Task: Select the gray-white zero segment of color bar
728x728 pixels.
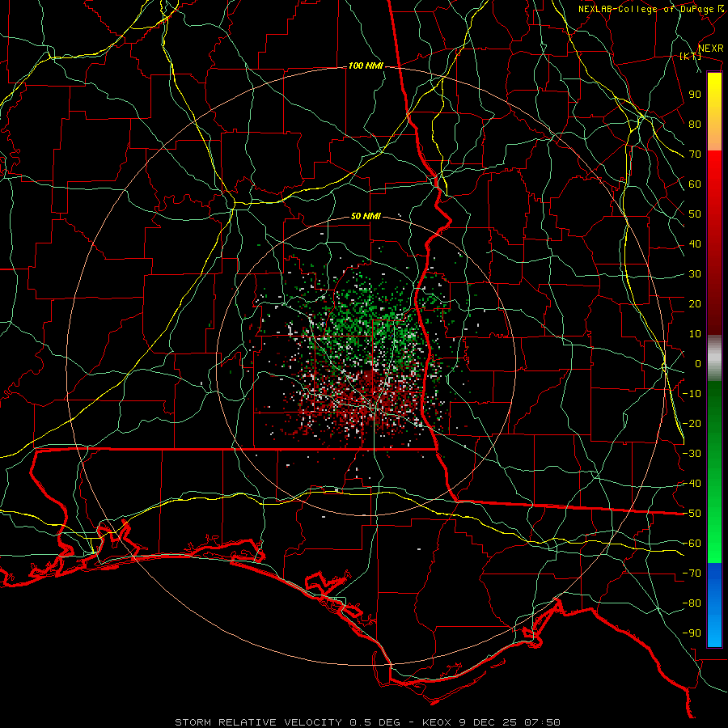Action: [714, 358]
